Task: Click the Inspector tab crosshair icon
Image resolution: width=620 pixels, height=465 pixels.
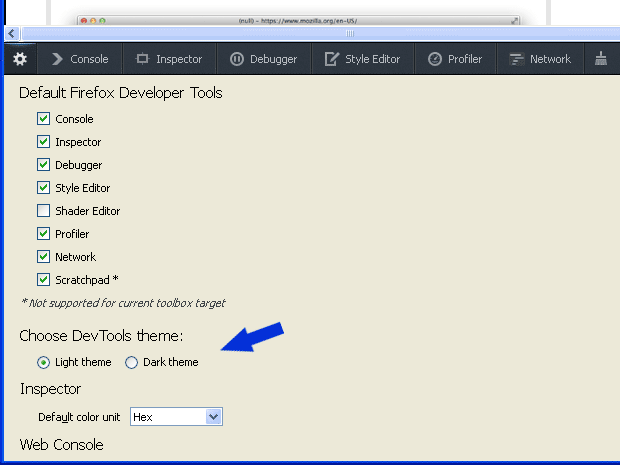Action: (142, 59)
